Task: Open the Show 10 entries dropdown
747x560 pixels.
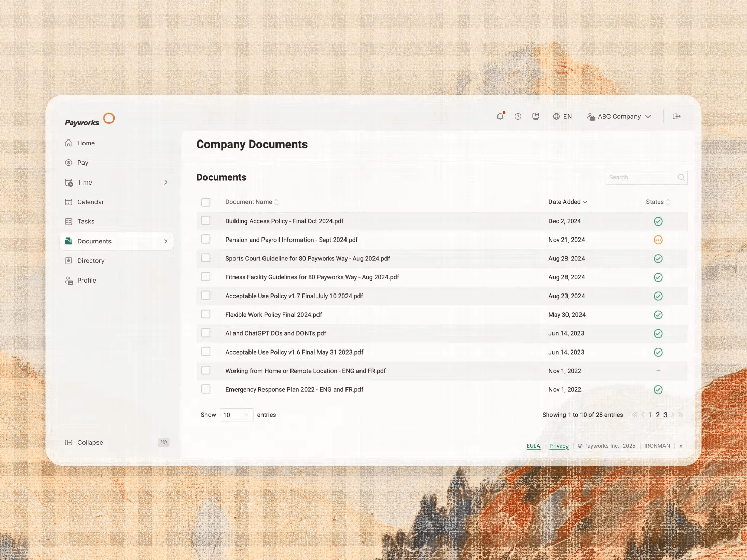Action: pyautogui.click(x=237, y=415)
